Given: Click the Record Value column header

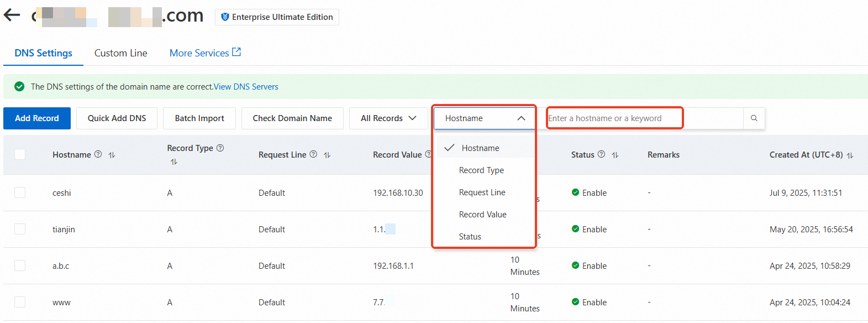Looking at the screenshot, I should pyautogui.click(x=397, y=155).
